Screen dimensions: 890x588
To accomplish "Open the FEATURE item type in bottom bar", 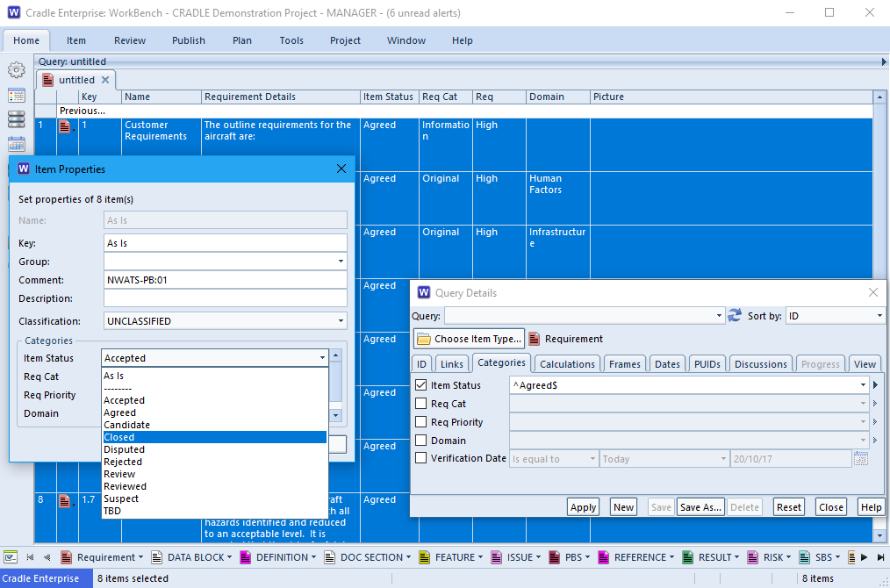I will 450,557.
